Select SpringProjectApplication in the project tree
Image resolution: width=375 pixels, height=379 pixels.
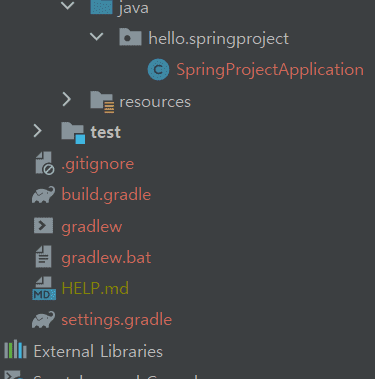(270, 70)
